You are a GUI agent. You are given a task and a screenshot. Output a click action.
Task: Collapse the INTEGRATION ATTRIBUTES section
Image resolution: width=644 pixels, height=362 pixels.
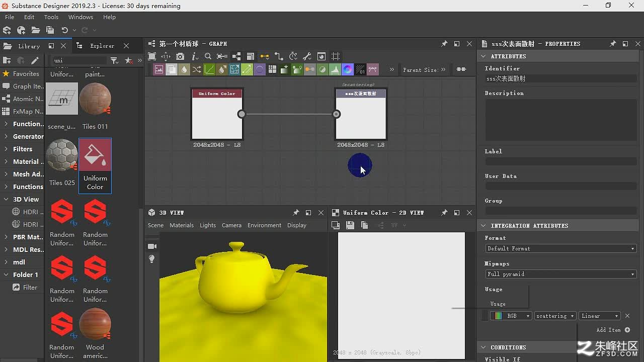484,226
